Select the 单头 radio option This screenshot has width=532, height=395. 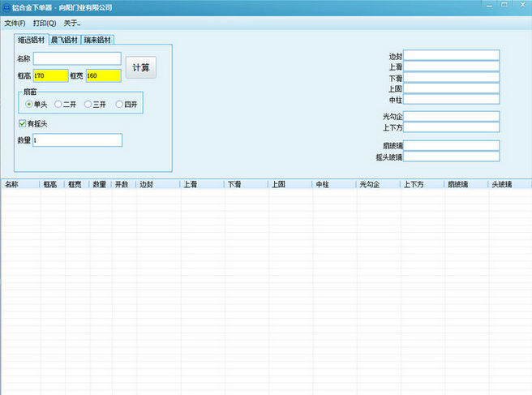[x=29, y=104]
